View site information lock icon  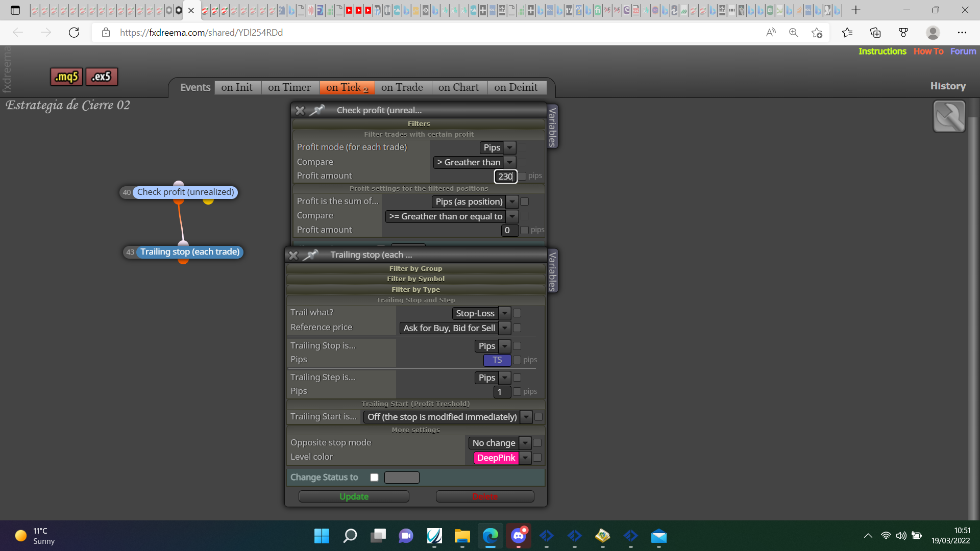point(106,33)
